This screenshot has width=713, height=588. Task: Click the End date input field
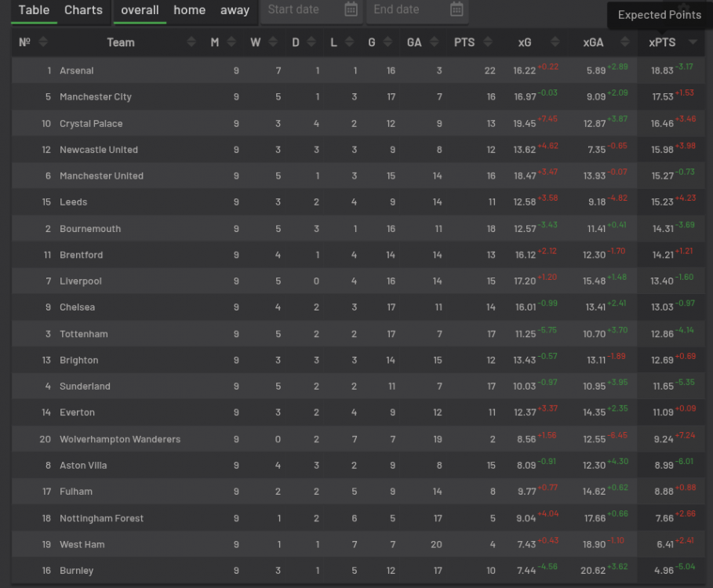click(x=406, y=10)
